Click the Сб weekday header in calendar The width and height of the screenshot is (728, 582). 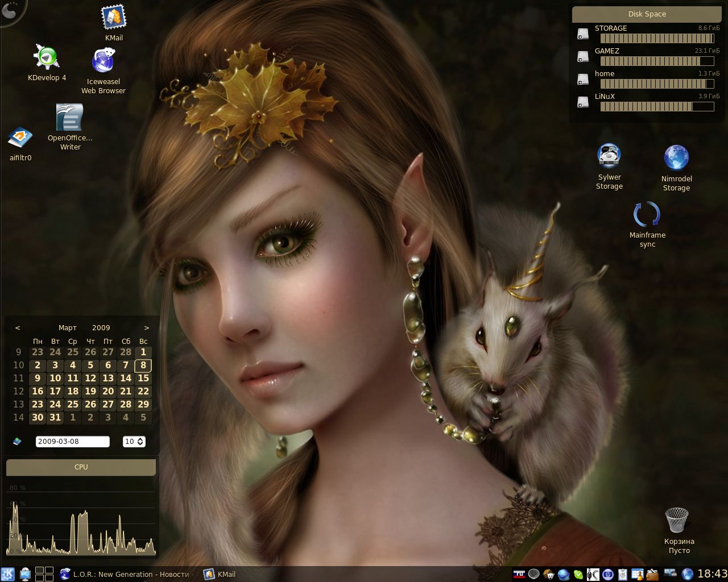click(x=126, y=342)
